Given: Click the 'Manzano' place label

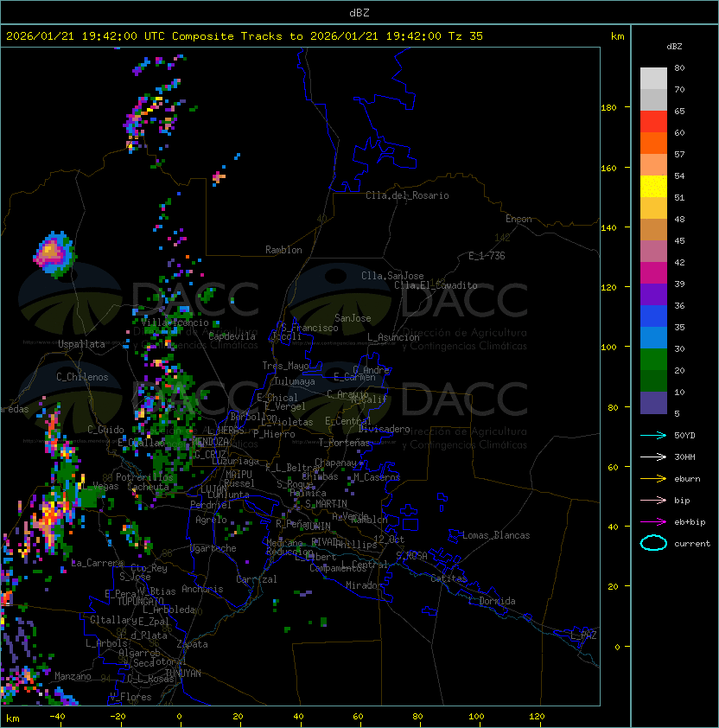Looking at the screenshot, I should (73, 676).
